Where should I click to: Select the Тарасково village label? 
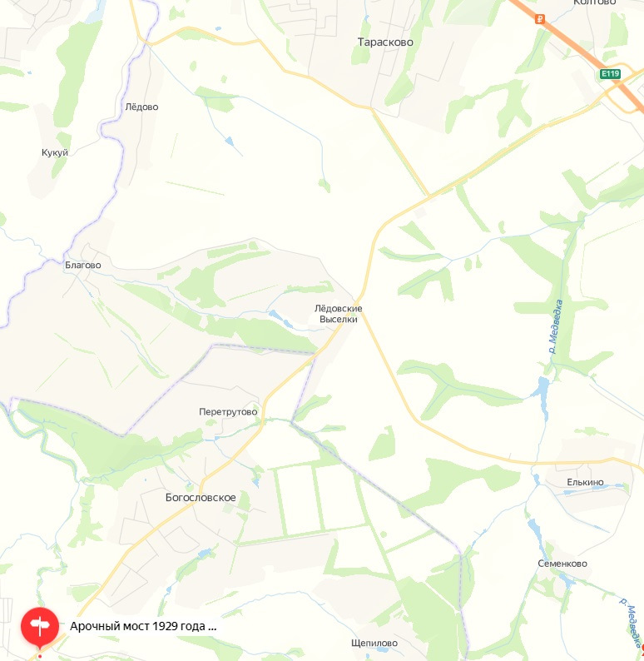(385, 42)
